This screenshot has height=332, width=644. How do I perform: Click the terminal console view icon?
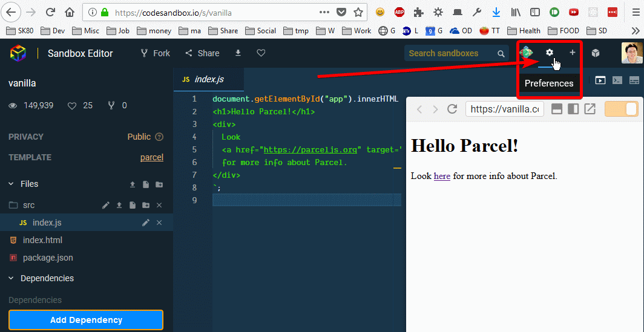pyautogui.click(x=617, y=80)
